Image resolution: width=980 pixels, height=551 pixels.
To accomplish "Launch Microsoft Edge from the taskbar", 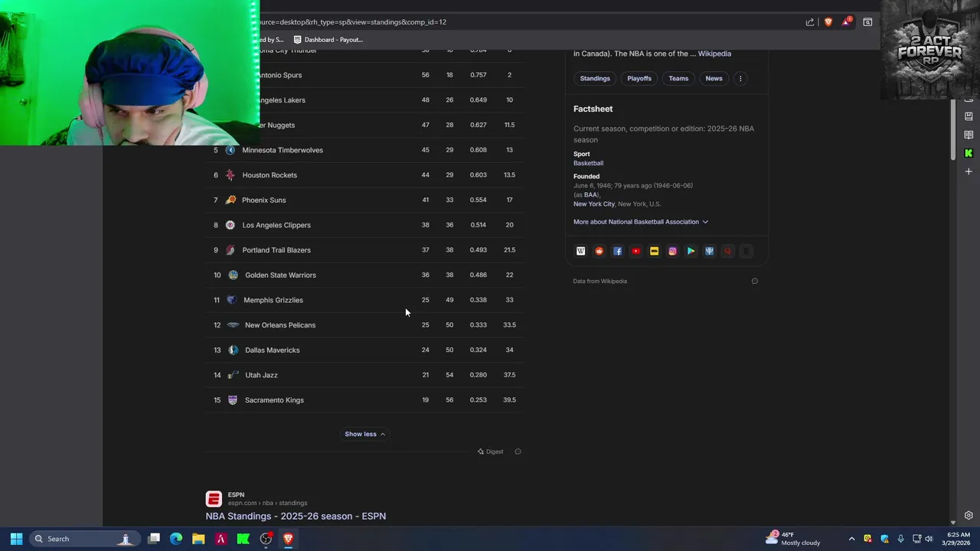I will 176,539.
